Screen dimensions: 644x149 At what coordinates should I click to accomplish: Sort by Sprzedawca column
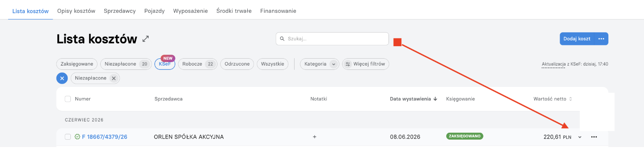(x=168, y=99)
